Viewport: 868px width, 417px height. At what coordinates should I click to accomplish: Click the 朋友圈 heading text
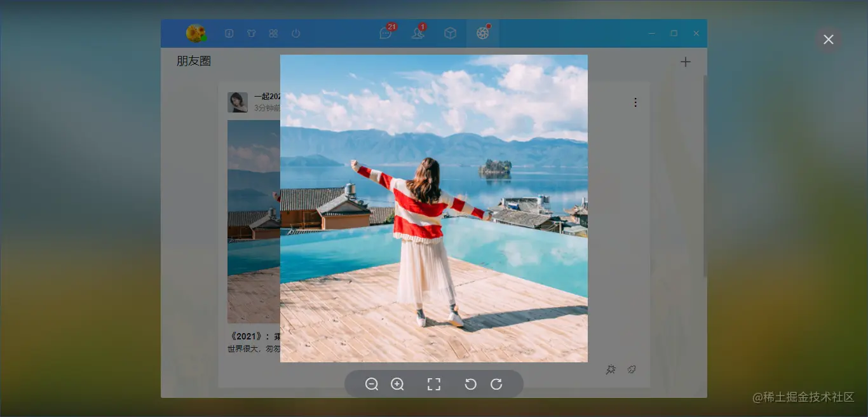point(194,61)
